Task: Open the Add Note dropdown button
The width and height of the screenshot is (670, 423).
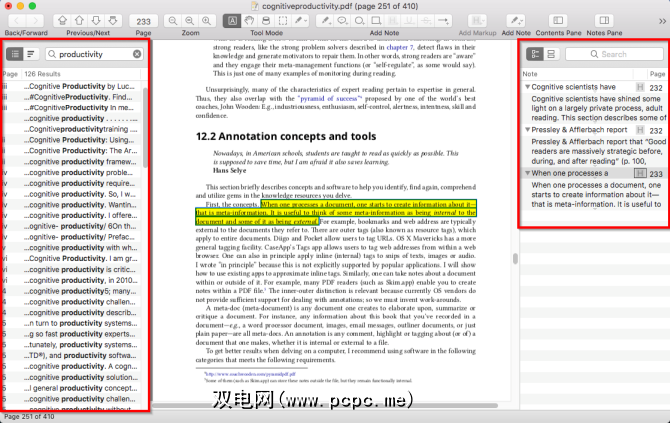Action: [x=516, y=21]
